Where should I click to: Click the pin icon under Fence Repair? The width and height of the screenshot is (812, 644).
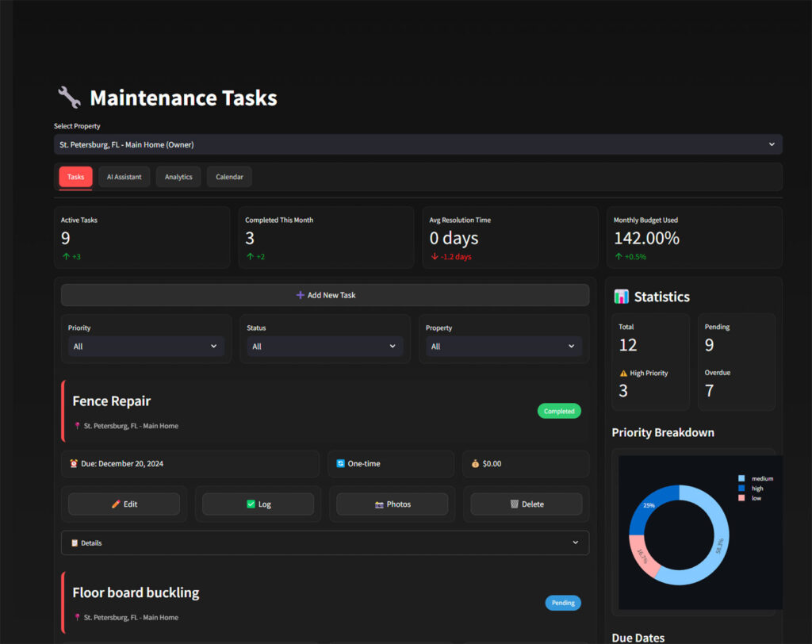coord(77,426)
